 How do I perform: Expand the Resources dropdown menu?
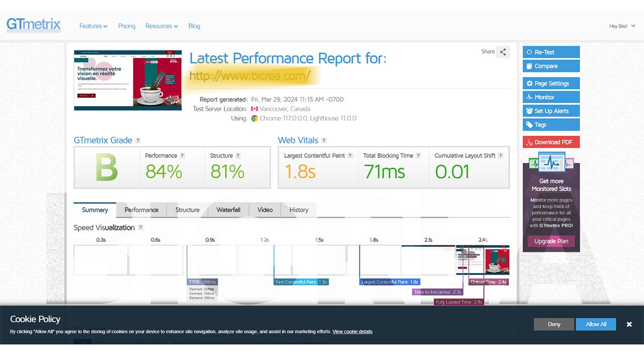[162, 26]
